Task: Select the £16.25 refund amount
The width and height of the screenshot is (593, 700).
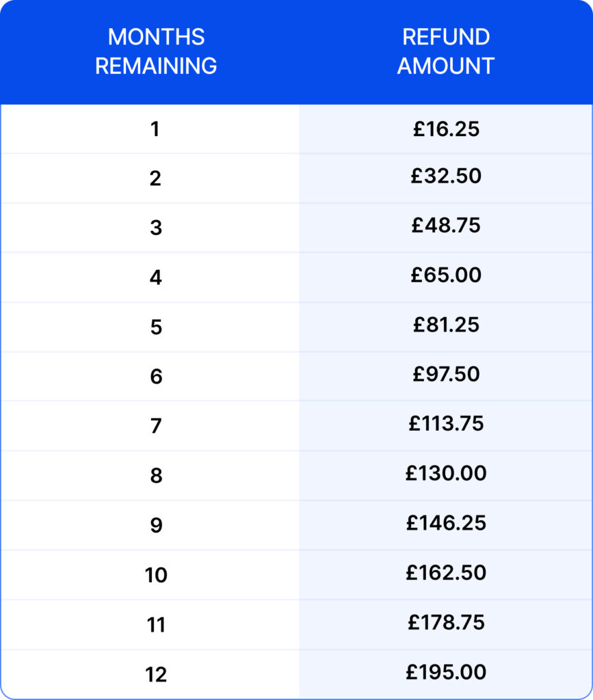Action: [446, 129]
